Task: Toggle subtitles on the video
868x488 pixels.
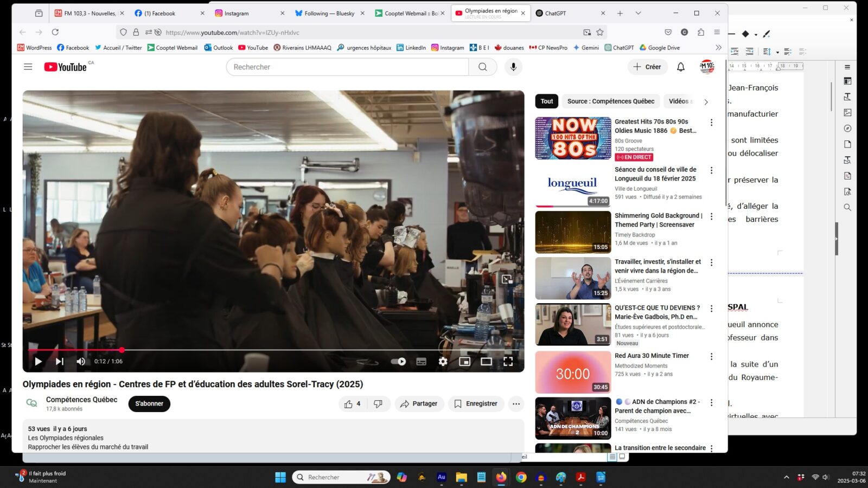Action: 421,362
